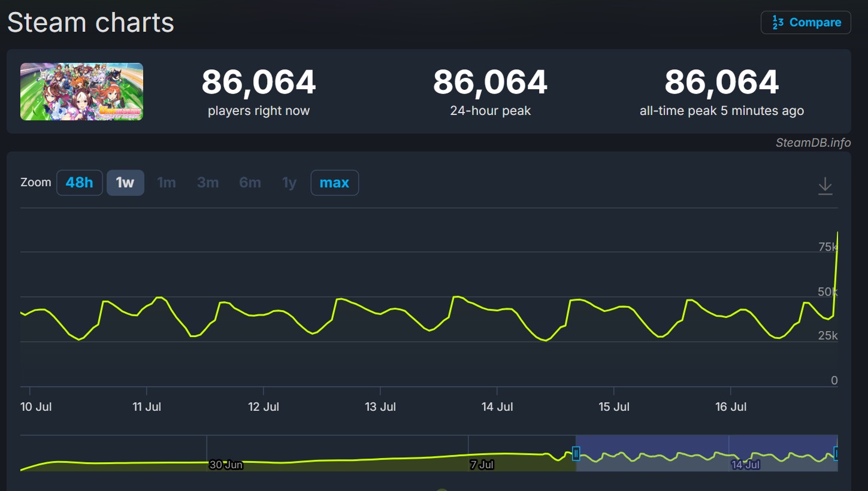
Task: Click the 75k y-axis label
Action: point(828,247)
